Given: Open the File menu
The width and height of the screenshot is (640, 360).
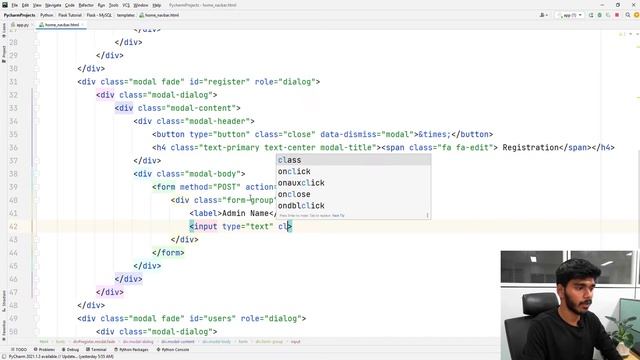Looking at the screenshot, I should [x=15, y=5].
